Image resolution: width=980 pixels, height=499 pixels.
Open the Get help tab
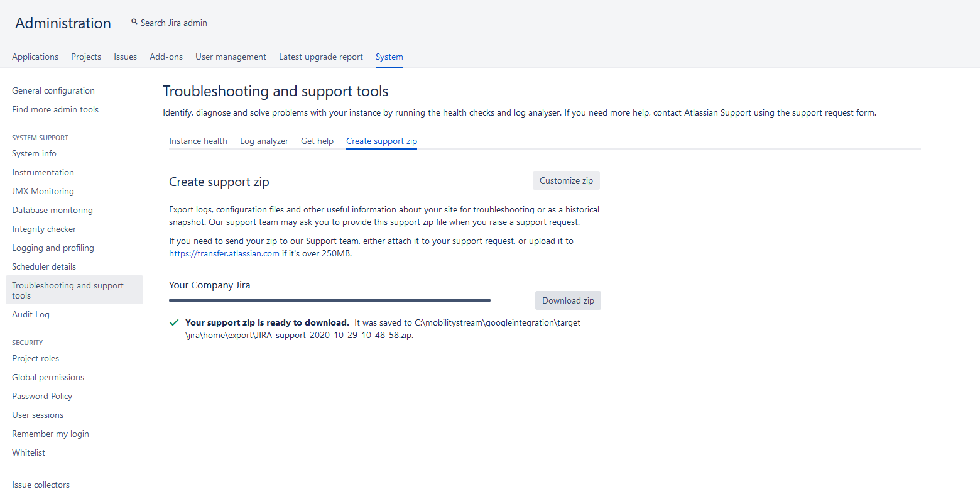(x=317, y=141)
